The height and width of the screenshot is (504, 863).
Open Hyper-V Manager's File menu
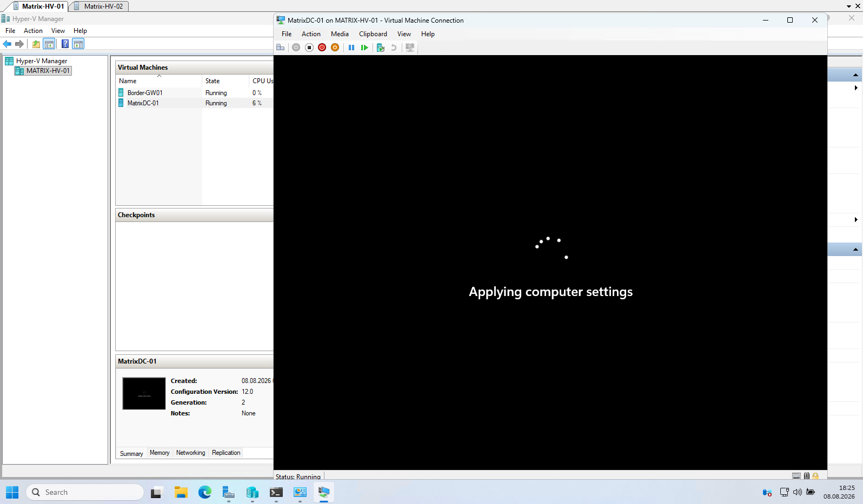point(10,31)
